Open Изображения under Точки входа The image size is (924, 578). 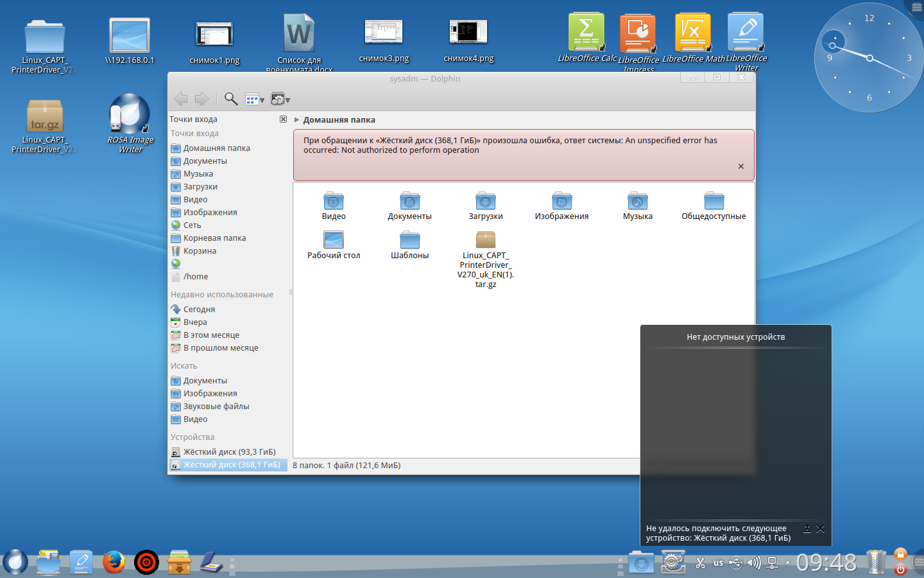[x=228, y=213]
